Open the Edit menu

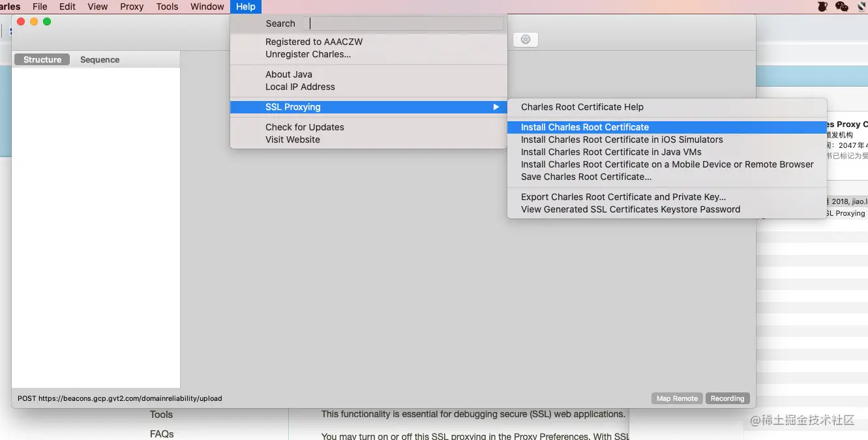pos(67,7)
